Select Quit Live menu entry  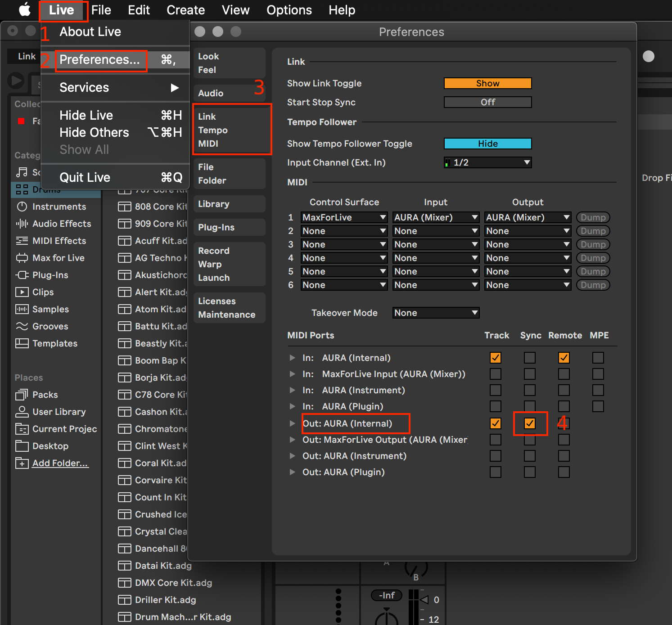115,178
